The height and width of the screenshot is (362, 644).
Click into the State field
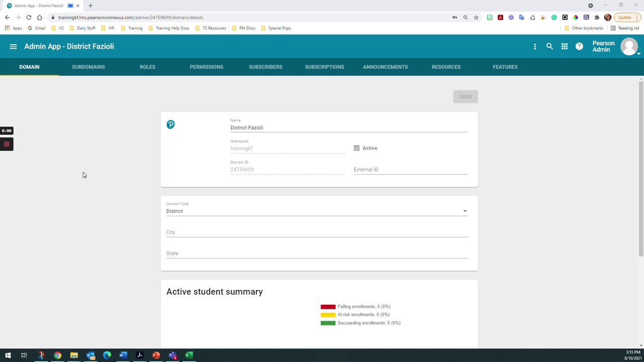pyautogui.click(x=317, y=253)
